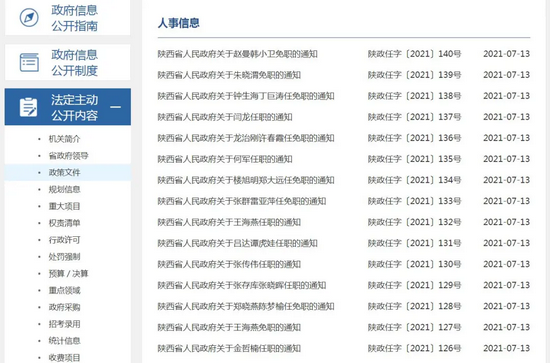550x363 pixels.
Task: Open 政府采购 in the sidebar
Action: [64, 307]
